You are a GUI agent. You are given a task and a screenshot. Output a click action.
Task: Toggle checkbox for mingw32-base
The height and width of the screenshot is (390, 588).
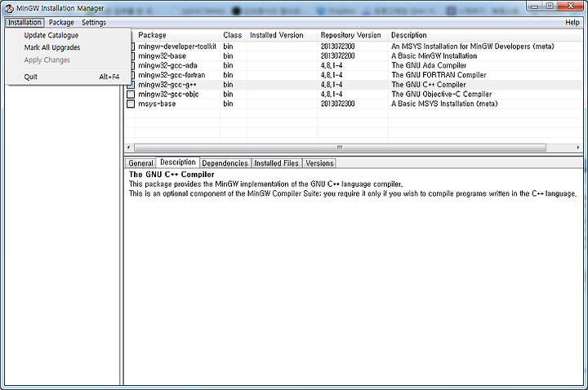pos(132,56)
